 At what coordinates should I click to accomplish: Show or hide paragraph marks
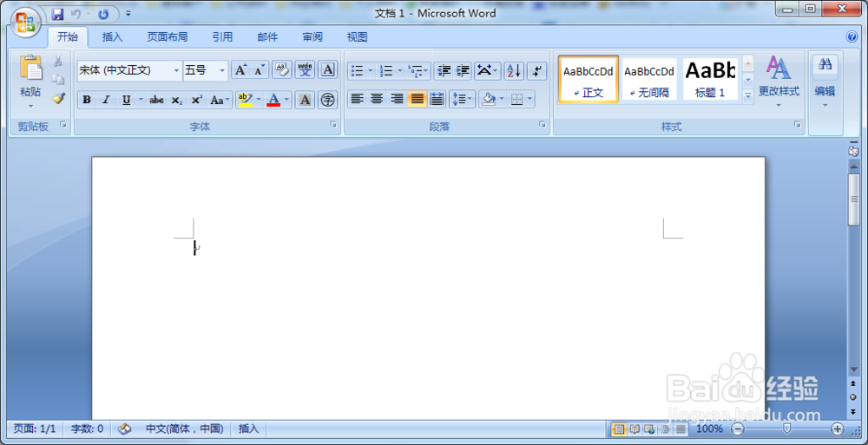537,70
